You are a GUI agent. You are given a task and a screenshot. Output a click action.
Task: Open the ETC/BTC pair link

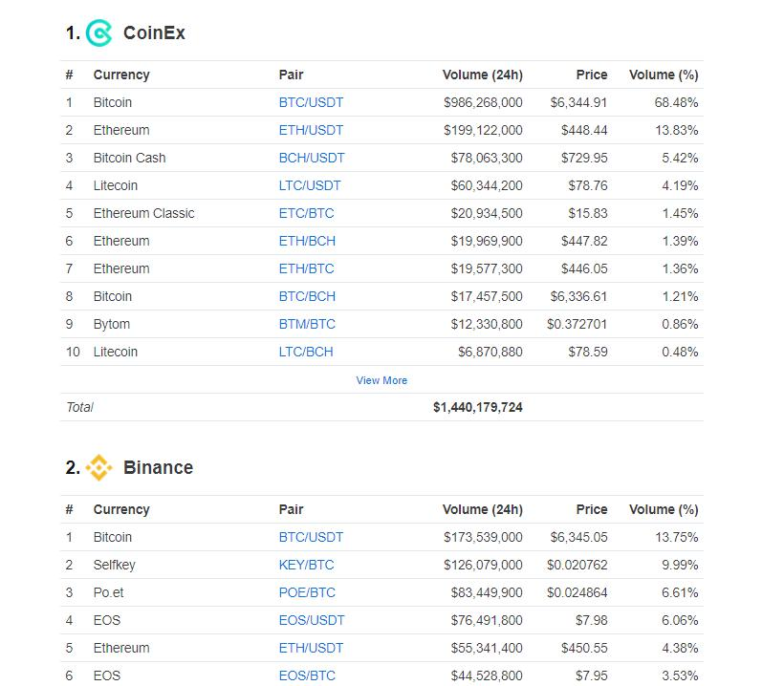tap(306, 213)
